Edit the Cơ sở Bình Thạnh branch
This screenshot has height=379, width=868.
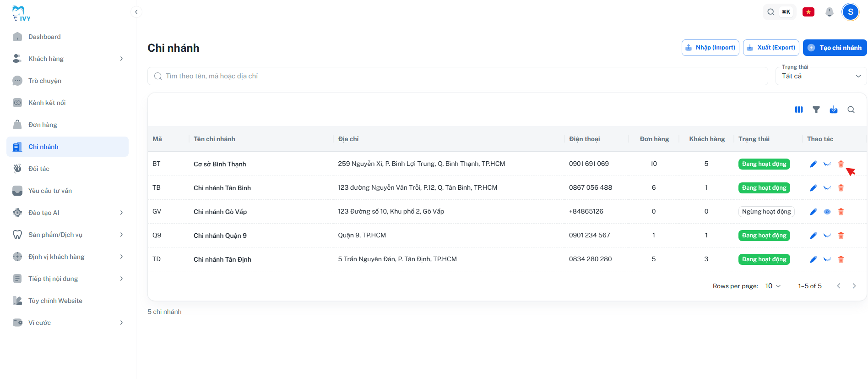(x=813, y=164)
